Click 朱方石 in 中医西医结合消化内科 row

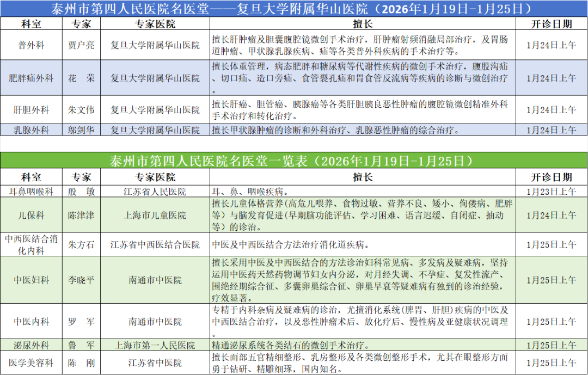point(82,244)
